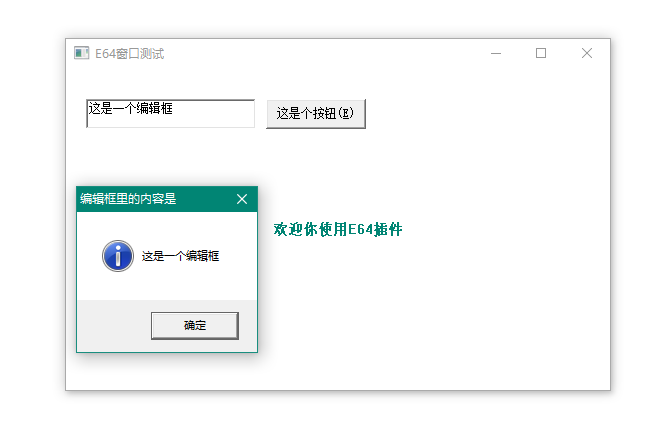Click the dialog title 编辑框里的内容是

point(128,199)
